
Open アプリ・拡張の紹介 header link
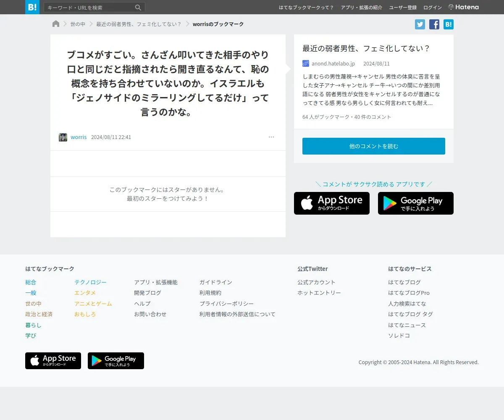point(362,8)
